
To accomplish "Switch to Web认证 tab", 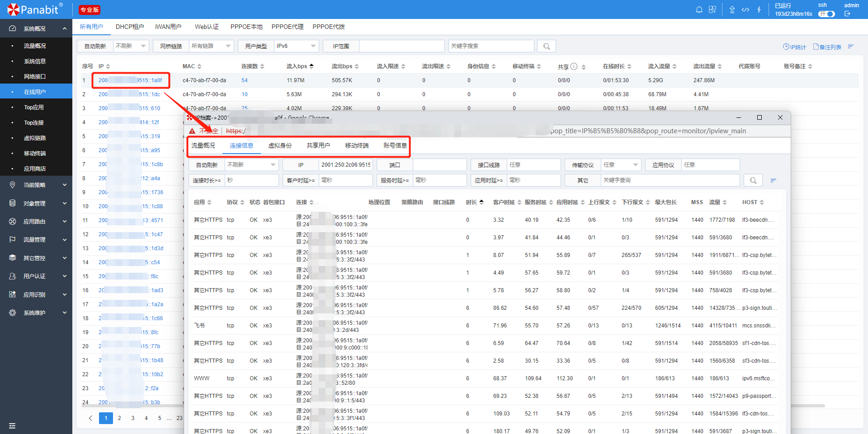I will 207,27.
